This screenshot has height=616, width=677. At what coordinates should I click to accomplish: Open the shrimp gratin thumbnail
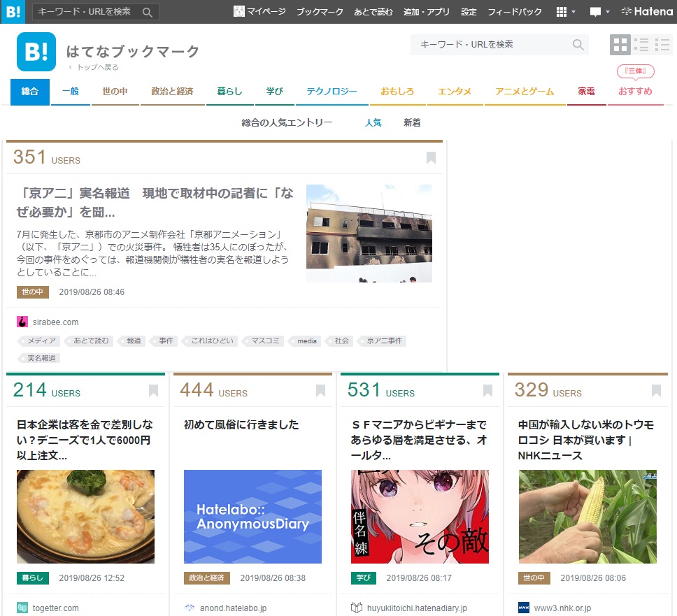point(85,517)
